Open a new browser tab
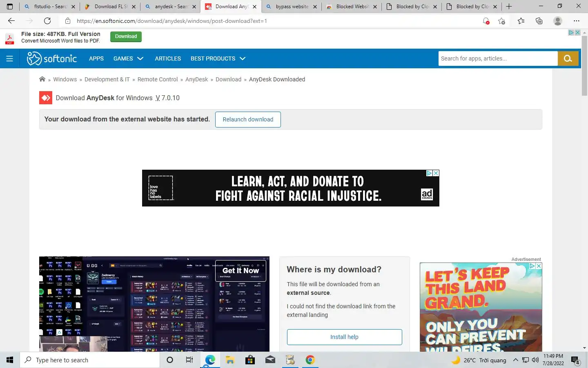 509,7
